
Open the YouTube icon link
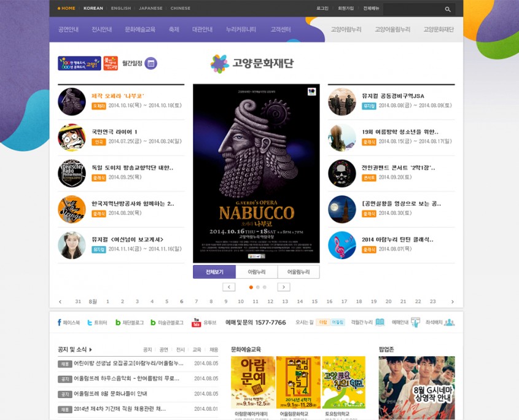pyautogui.click(x=197, y=322)
